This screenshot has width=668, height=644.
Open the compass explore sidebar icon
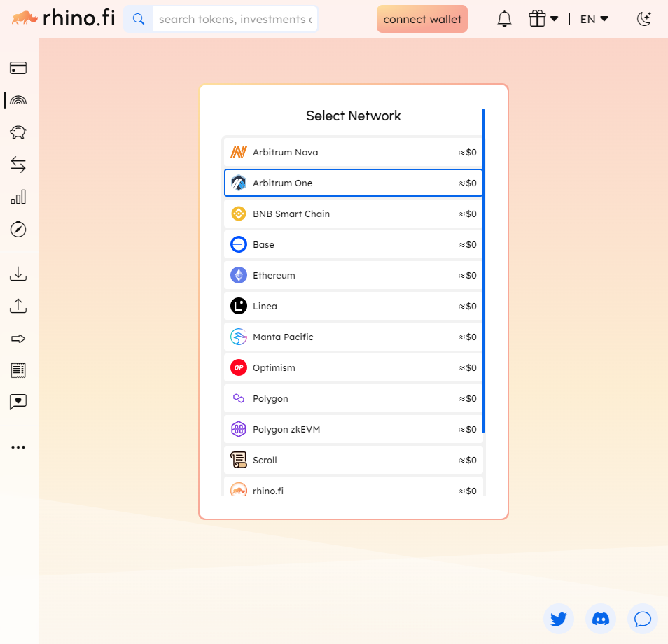18,229
